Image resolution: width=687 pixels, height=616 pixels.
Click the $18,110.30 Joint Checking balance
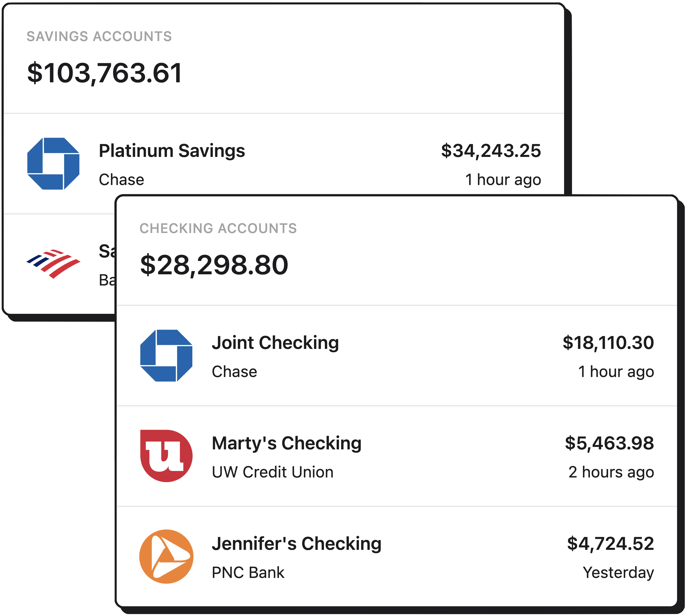[608, 343]
